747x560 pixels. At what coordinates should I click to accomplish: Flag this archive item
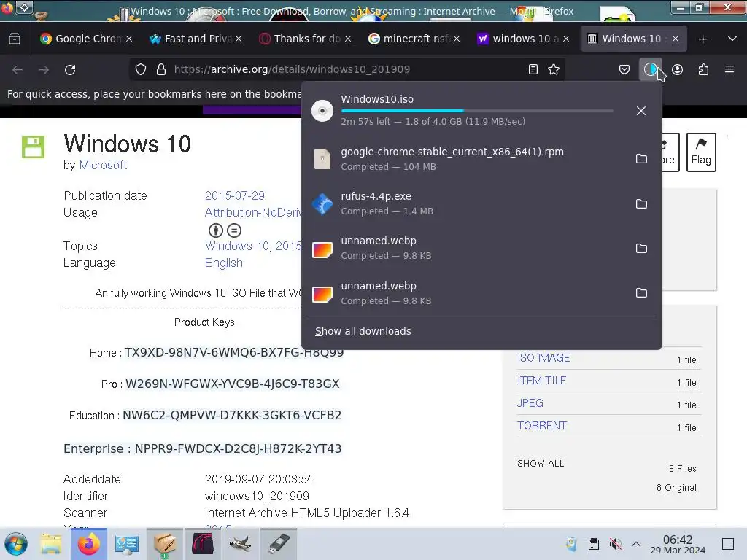(x=701, y=152)
